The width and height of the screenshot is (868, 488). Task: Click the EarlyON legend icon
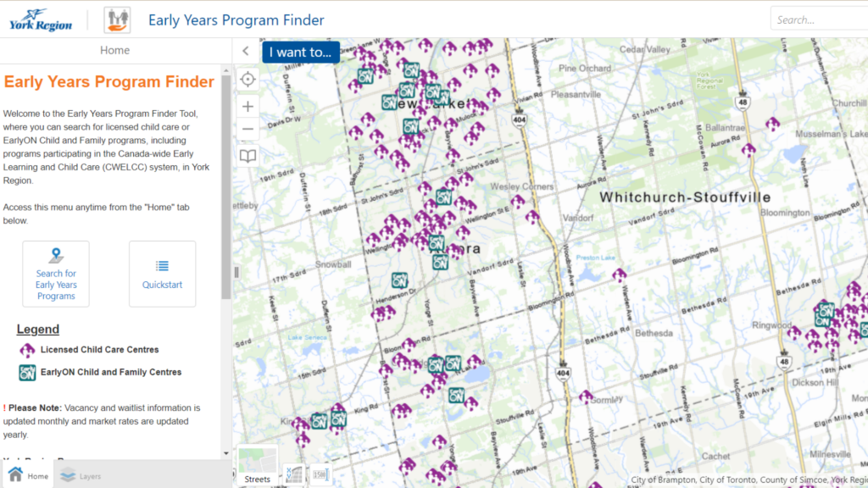coord(26,372)
